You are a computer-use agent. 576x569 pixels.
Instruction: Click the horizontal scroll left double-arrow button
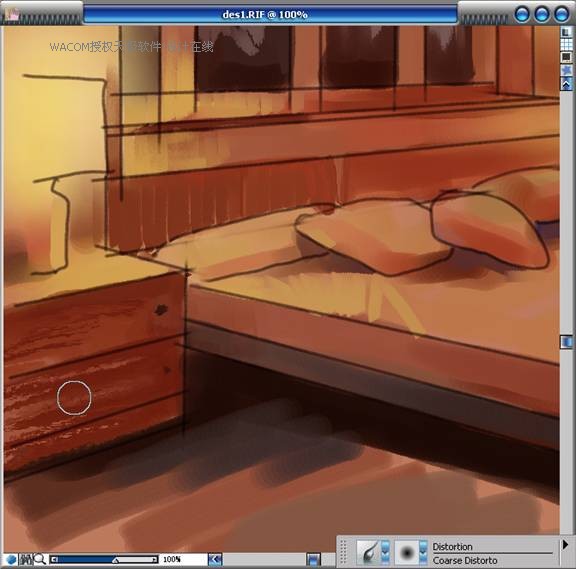215,559
